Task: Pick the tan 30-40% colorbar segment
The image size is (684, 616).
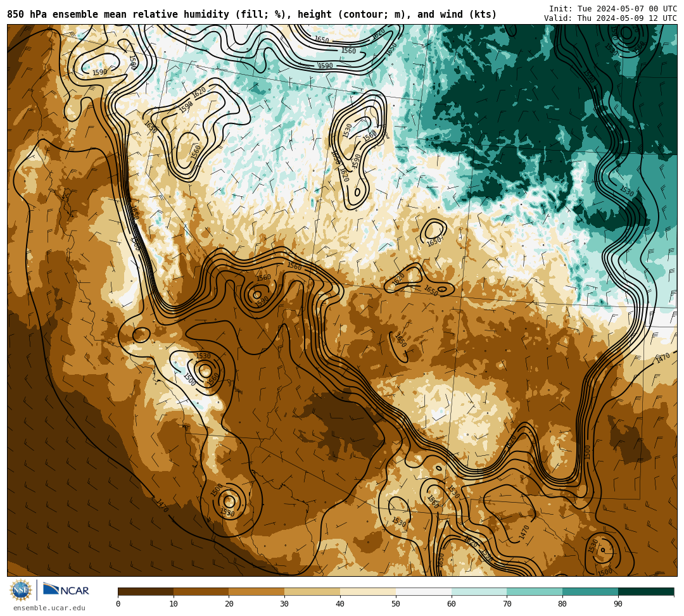Action: point(312,591)
